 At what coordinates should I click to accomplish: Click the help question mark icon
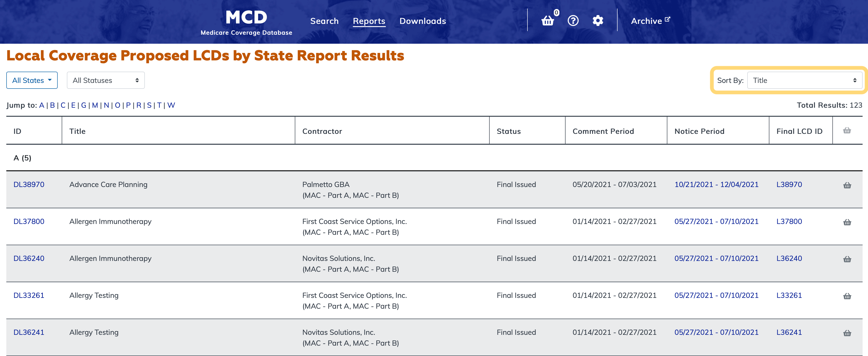[x=573, y=21]
